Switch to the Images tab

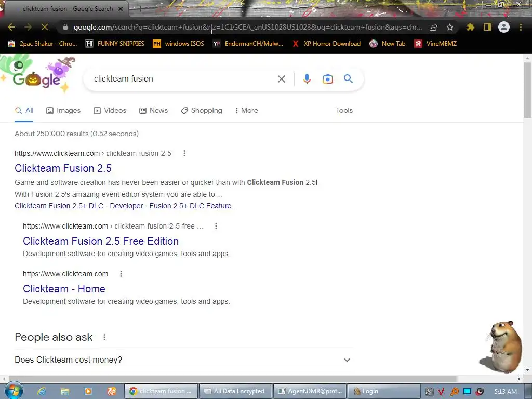63,110
